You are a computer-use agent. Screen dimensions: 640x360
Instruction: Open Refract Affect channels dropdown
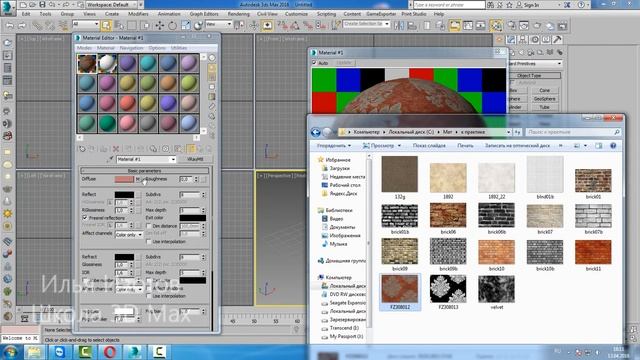click(x=129, y=289)
